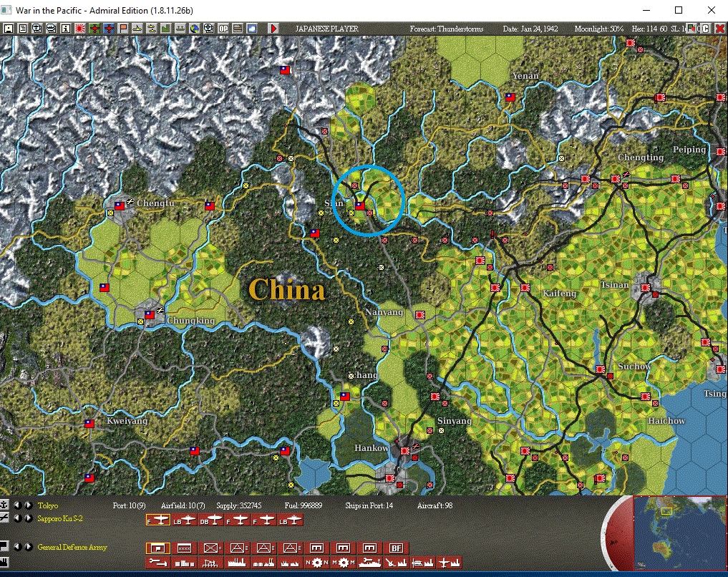728x577 pixels.
Task: Click the black flag ground units icon
Action: [4, 546]
